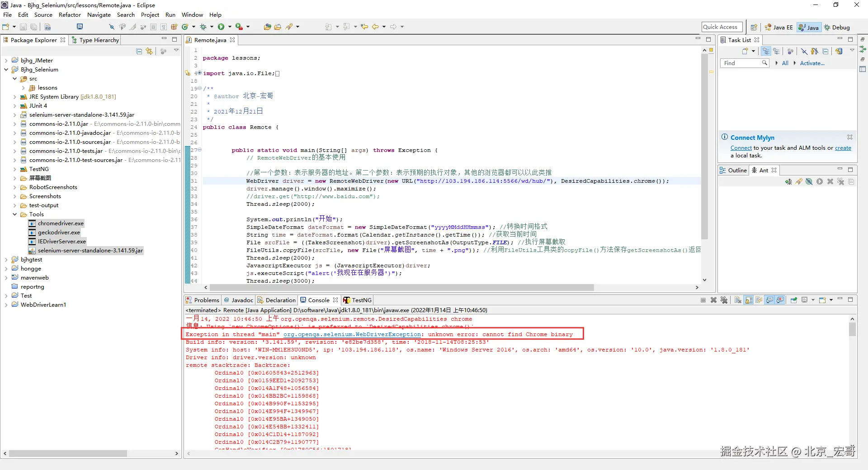Image resolution: width=868 pixels, height=470 pixels.
Task: Run the program with green play icon
Action: coord(221,27)
